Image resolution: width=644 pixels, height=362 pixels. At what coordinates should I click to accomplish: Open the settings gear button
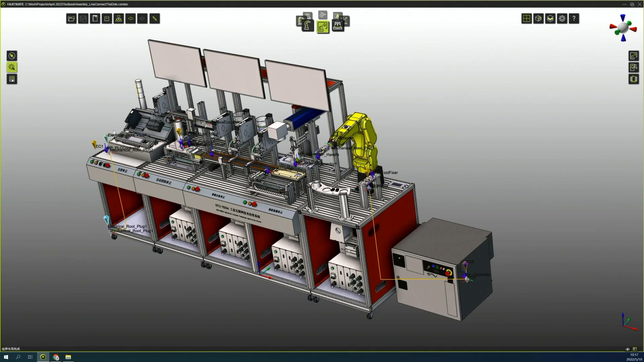pos(562,19)
